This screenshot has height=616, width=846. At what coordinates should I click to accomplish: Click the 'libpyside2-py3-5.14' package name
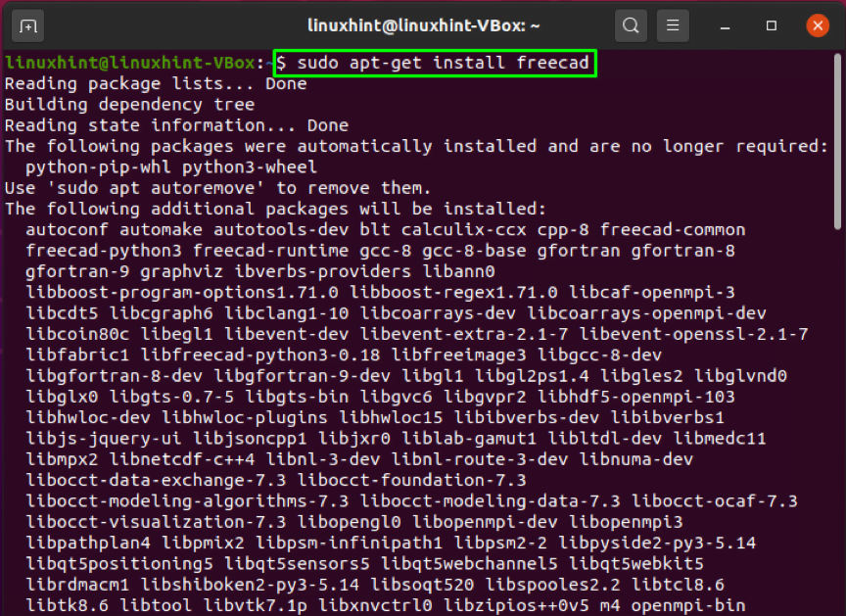coord(657,544)
